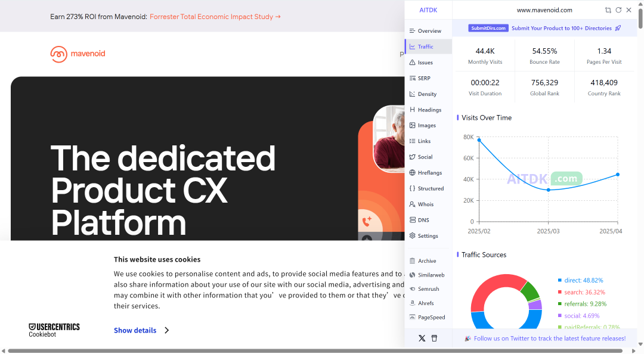Click the 2025/02 data point on chart
The image size is (644, 354).
click(479, 140)
